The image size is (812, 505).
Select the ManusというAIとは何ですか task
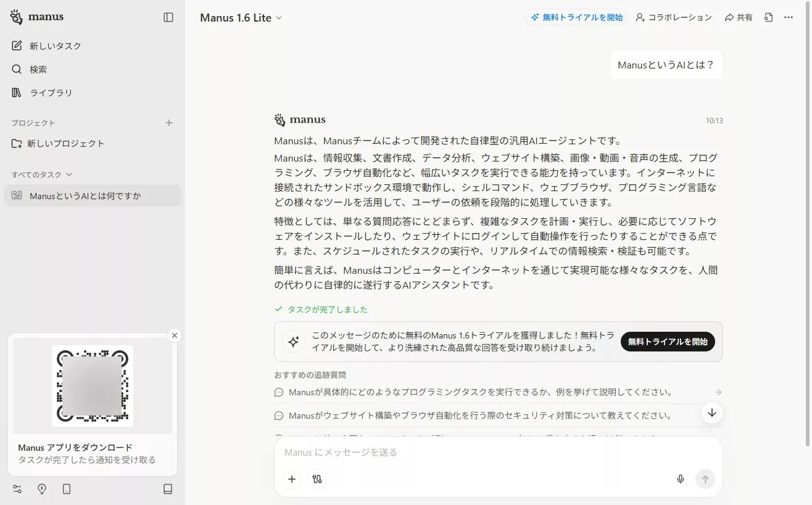tap(86, 195)
